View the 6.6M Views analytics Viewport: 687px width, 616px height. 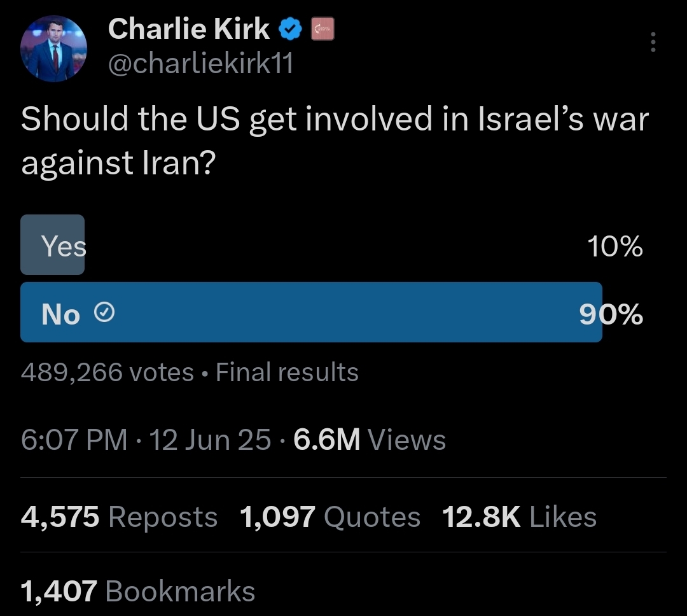pyautogui.click(x=370, y=440)
